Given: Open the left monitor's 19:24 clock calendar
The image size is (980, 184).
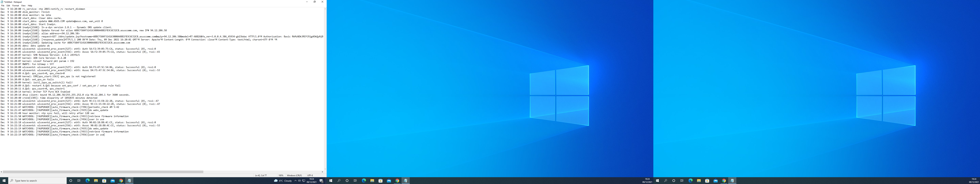Looking at the screenshot, I should tap(312, 181).
